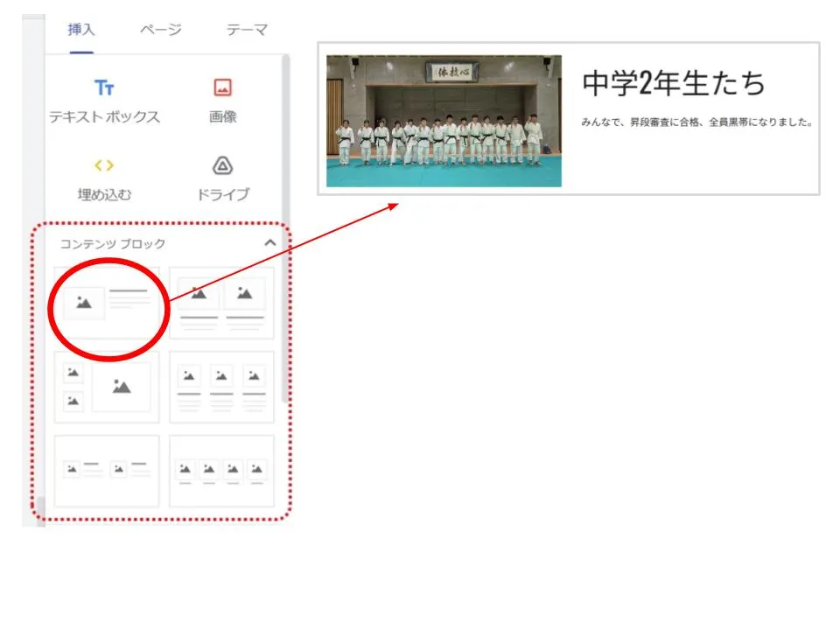This screenshot has height=630, width=840.
Task: Choose the three images with captions layout
Action: (221, 387)
